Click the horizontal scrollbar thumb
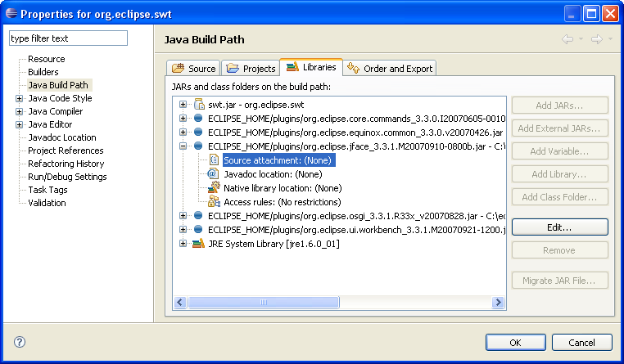Image resolution: width=624 pixels, height=364 pixels. [x=264, y=302]
